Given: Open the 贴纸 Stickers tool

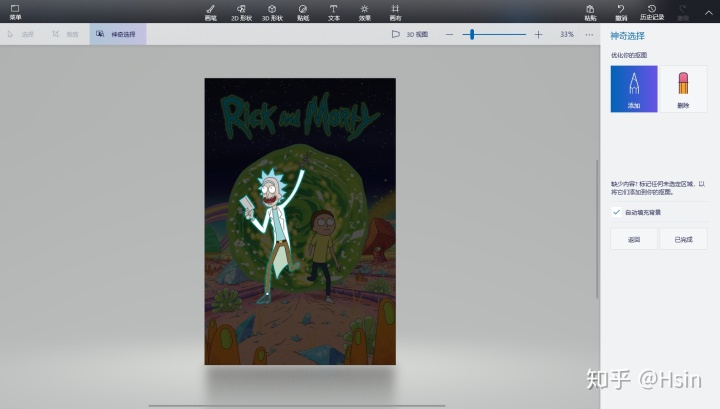Looking at the screenshot, I should coord(303,12).
